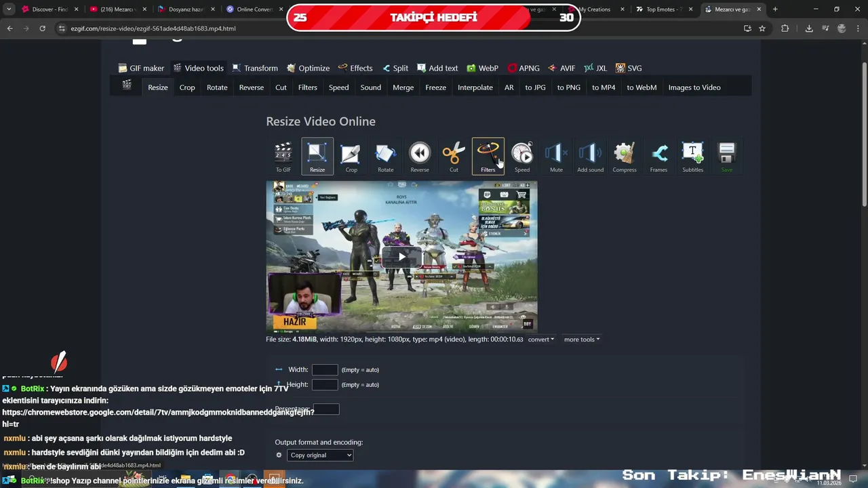Select Speed in video submenu
868x488 pixels.
pyautogui.click(x=339, y=87)
